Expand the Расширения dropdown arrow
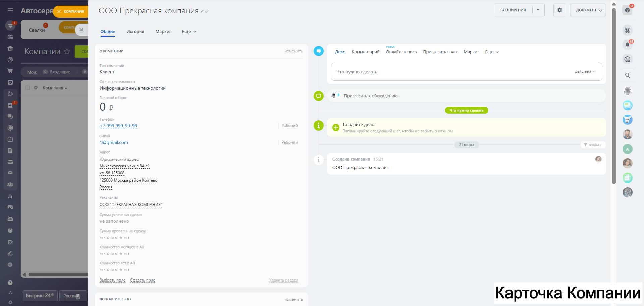 538,10
